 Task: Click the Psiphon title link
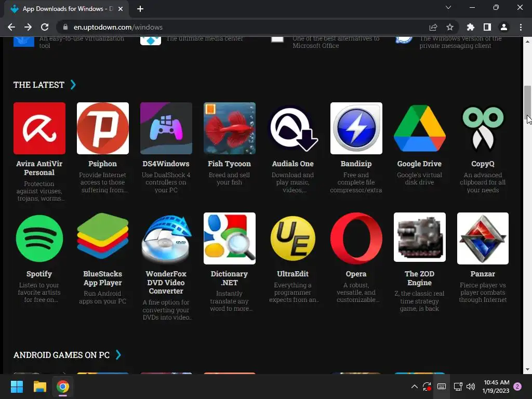click(102, 164)
